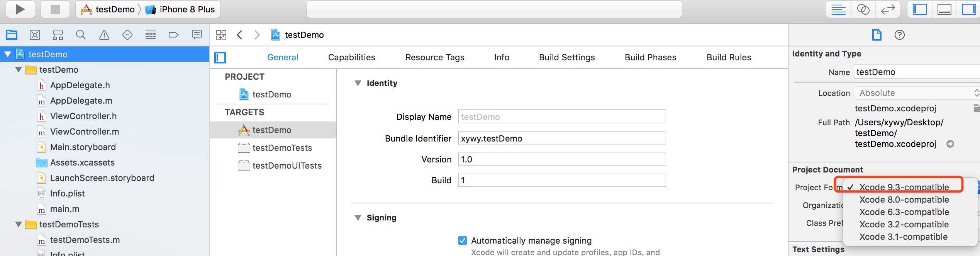Image resolution: width=980 pixels, height=256 pixels.
Task: Collapse the testDemo project root
Action: tap(8, 54)
